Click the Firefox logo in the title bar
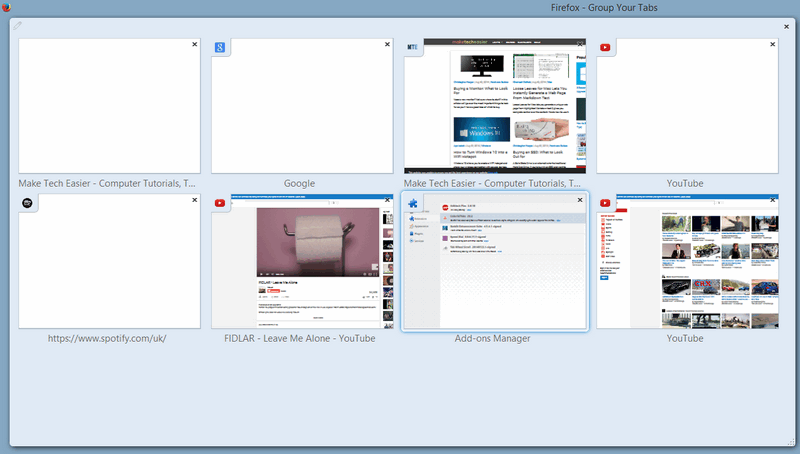This screenshot has height=454, width=800. [6, 7]
